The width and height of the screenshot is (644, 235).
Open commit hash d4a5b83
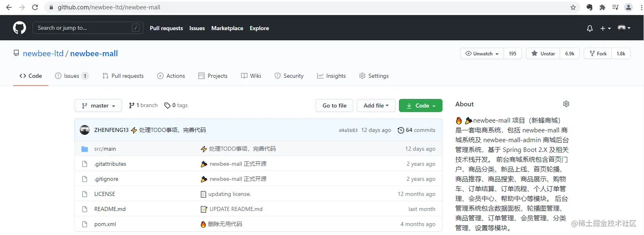[x=348, y=130]
